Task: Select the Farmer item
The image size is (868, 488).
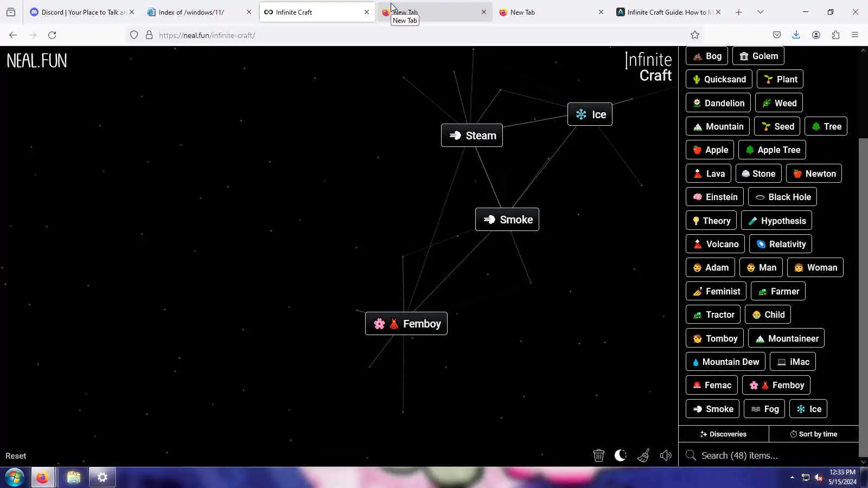Action: point(778,291)
